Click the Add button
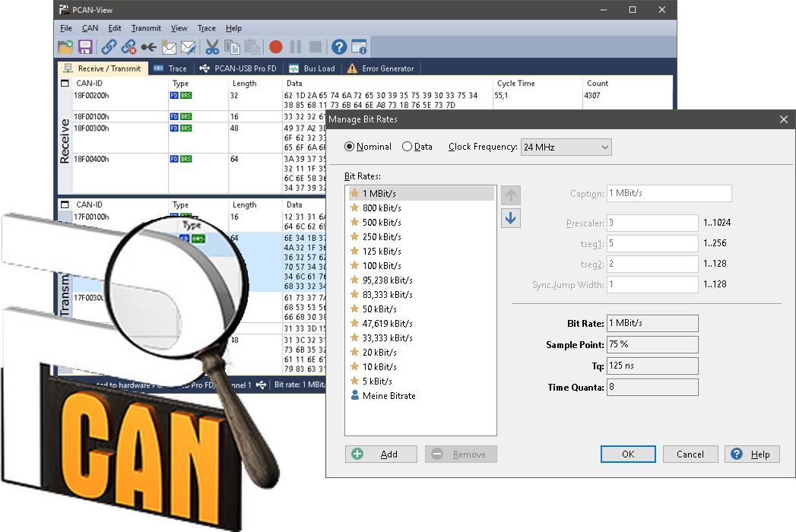Screen dimensions: 796x532 [x=381, y=454]
